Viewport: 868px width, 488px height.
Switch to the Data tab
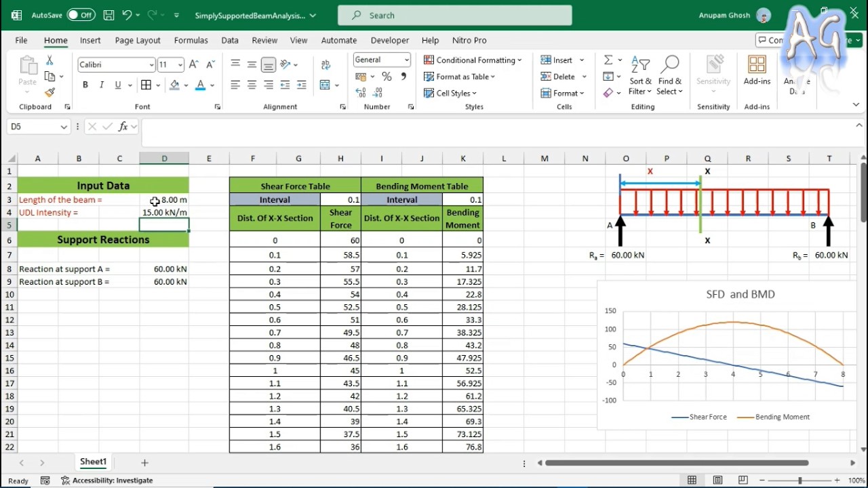point(230,40)
